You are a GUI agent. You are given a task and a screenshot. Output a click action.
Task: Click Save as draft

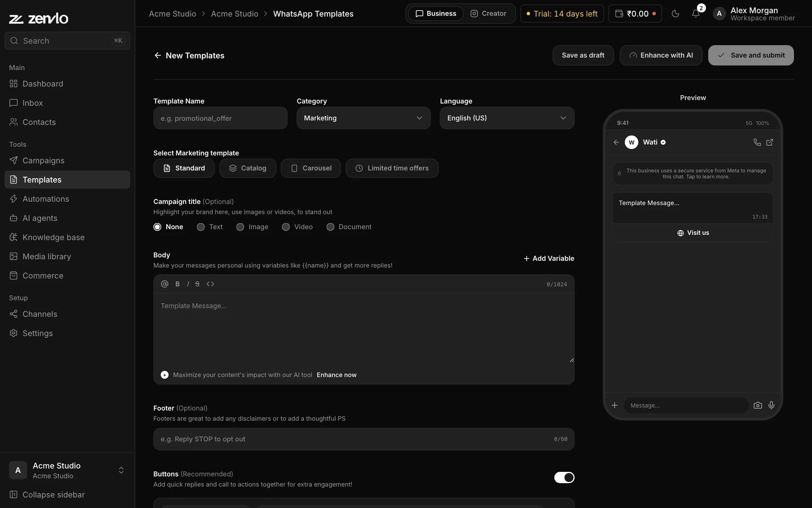point(583,55)
